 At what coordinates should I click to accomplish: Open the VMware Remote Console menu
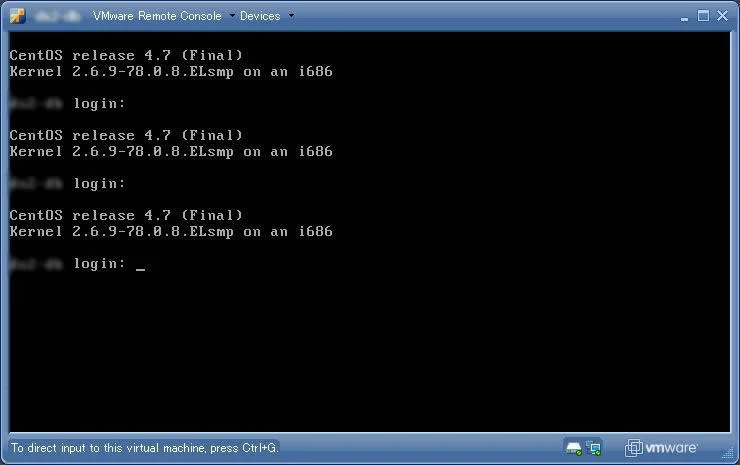pos(157,16)
